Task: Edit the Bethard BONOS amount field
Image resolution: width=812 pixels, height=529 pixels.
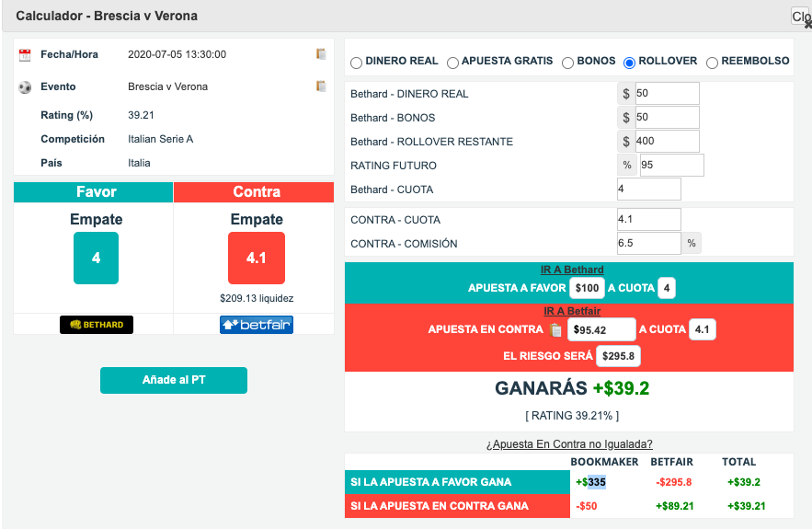Action: click(667, 117)
